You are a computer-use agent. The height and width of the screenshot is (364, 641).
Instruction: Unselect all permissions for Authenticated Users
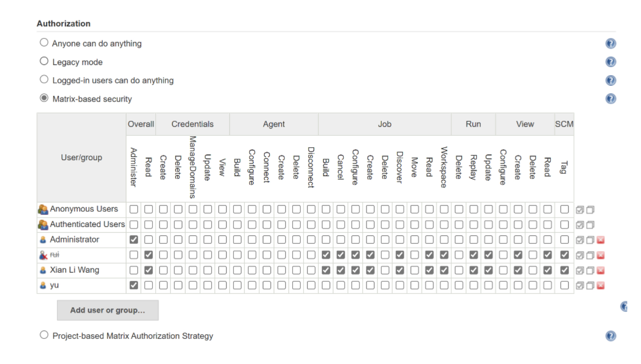click(x=590, y=225)
